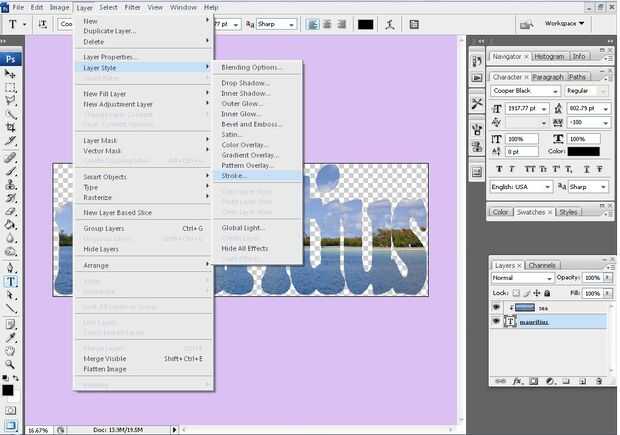This screenshot has height=435, width=620.
Task: Link layers icon in Layers panel
Action: [501, 381]
